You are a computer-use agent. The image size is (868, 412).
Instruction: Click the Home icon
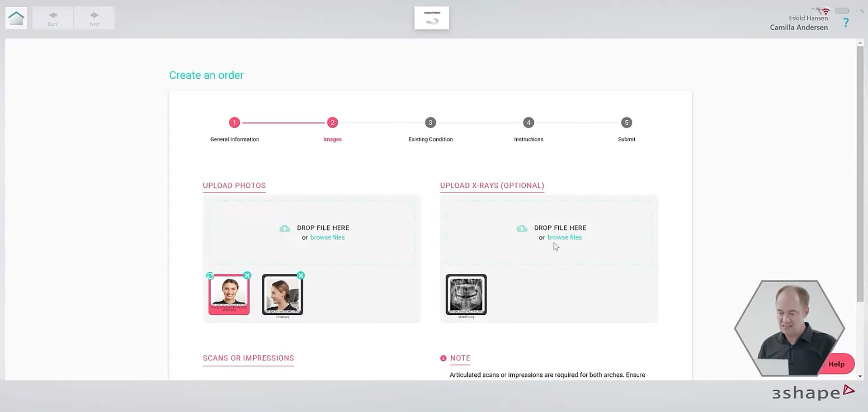(x=16, y=19)
